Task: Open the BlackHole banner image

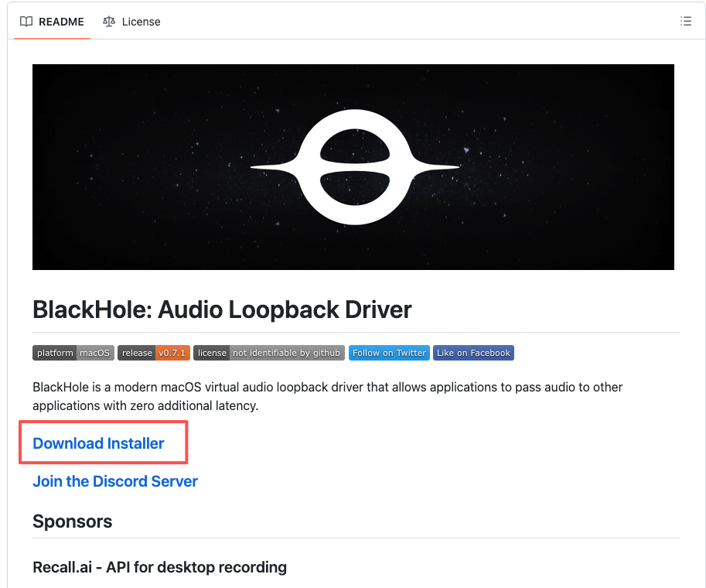Action: 353,167
